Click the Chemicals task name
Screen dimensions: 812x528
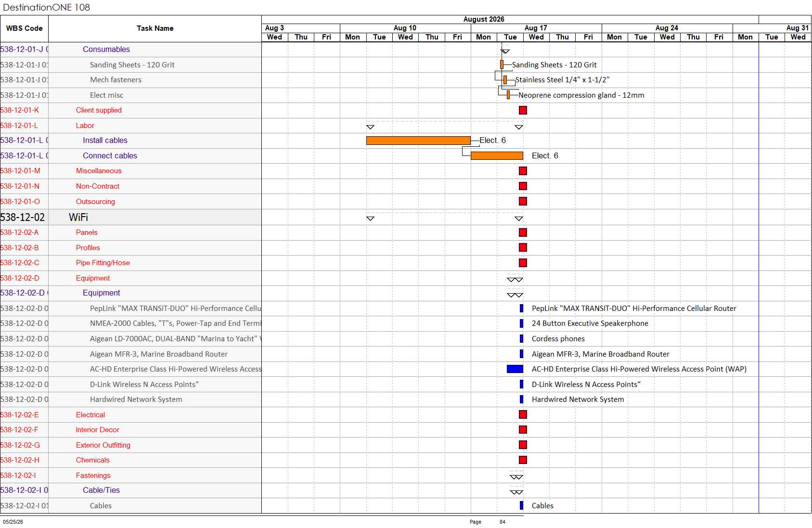point(93,460)
